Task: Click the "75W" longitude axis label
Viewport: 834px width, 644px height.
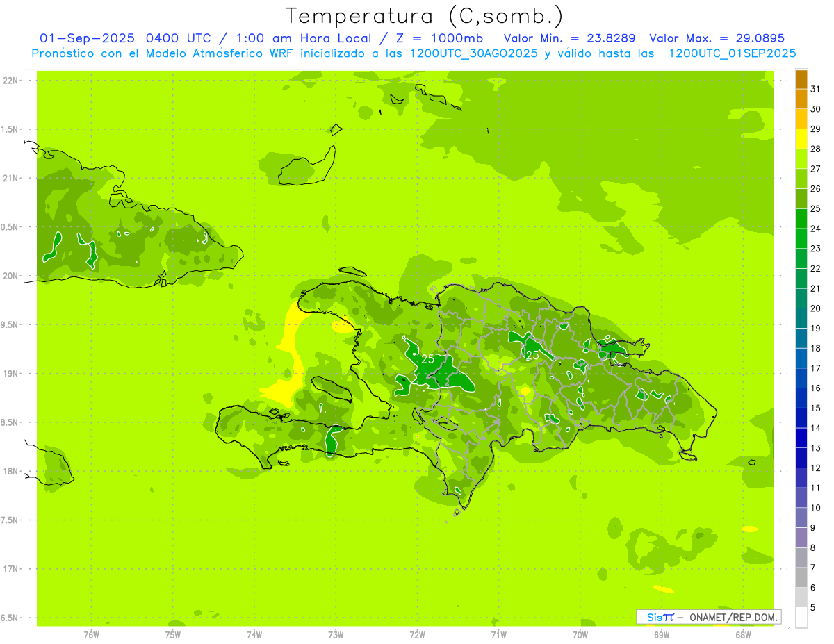Action: (x=173, y=635)
